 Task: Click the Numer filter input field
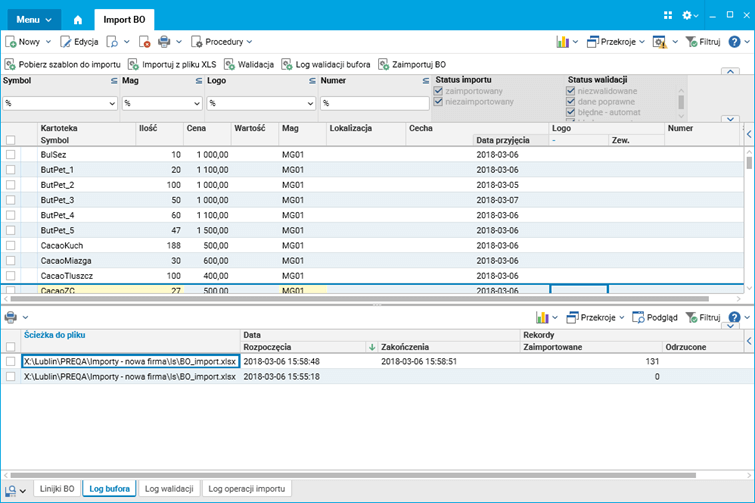374,103
